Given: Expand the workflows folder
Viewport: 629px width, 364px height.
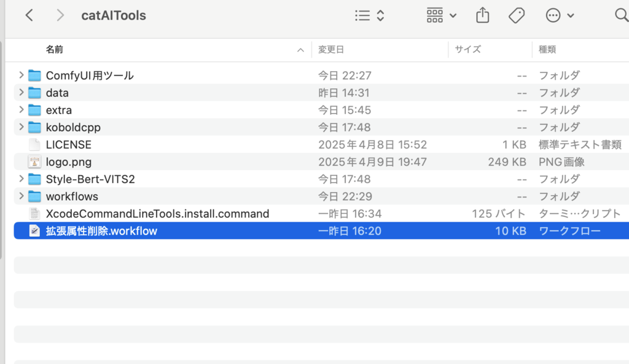Looking at the screenshot, I should (21, 196).
